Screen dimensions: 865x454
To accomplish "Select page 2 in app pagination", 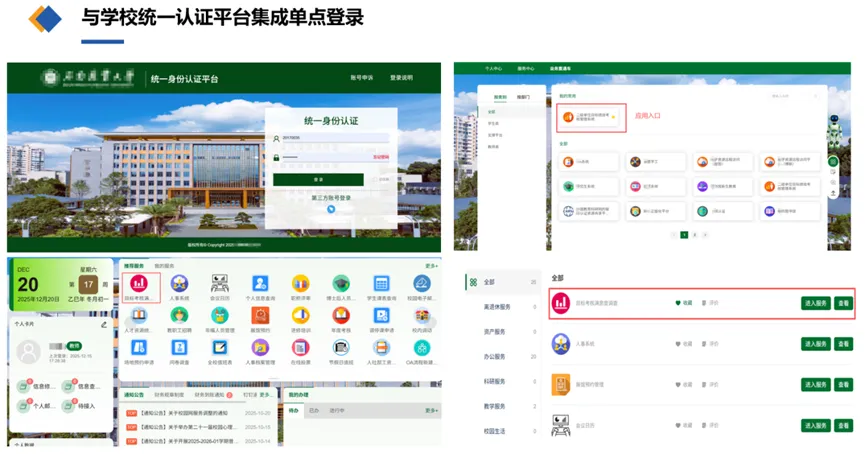I will pyautogui.click(x=695, y=235).
